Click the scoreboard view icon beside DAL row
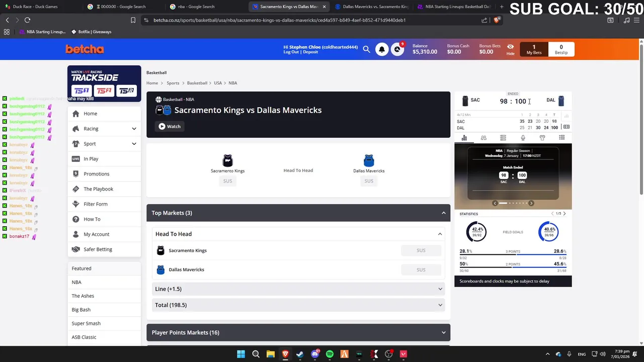Viewport: 644px width, 362px height. [567, 128]
